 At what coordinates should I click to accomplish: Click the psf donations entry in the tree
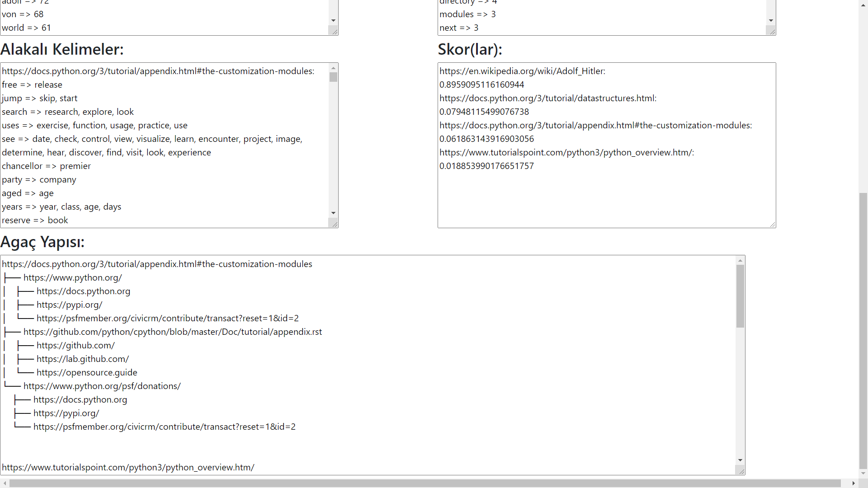pos(102,386)
